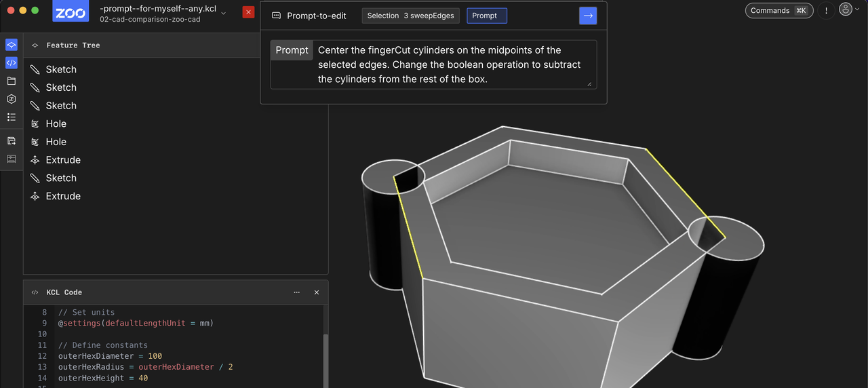Click the exclamation notification icon
868x388 pixels.
pos(826,11)
